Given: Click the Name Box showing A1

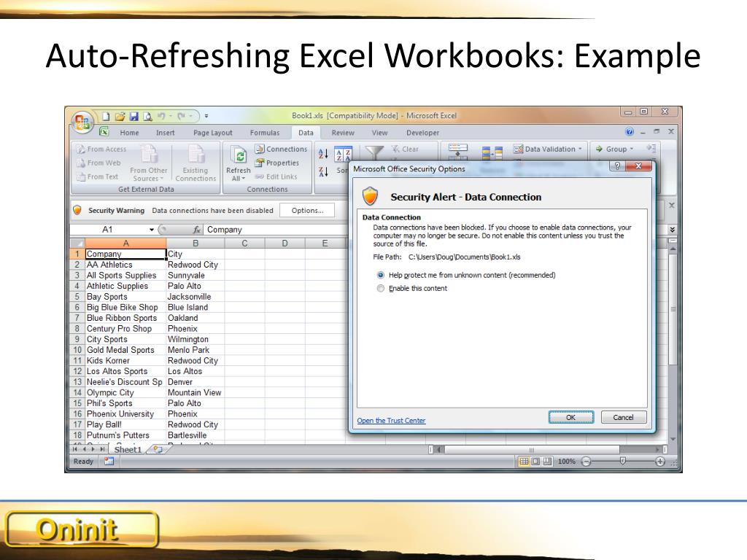Looking at the screenshot, I should pyautogui.click(x=109, y=230).
